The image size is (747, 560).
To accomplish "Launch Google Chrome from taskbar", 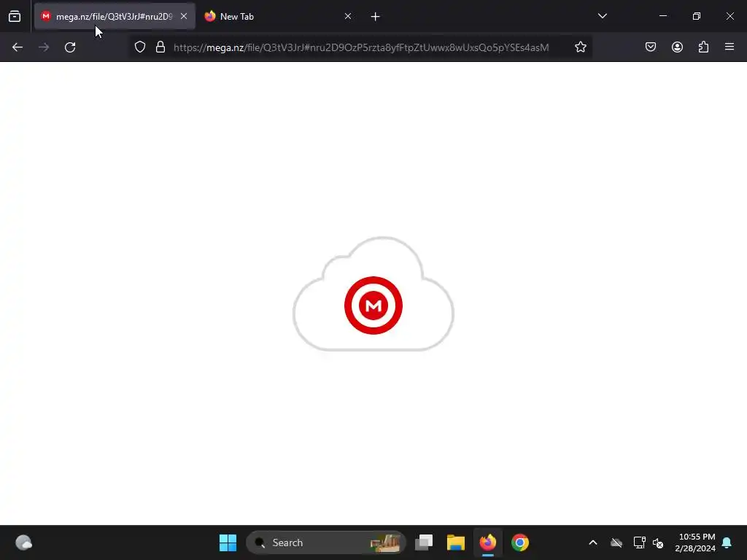I will 520,542.
